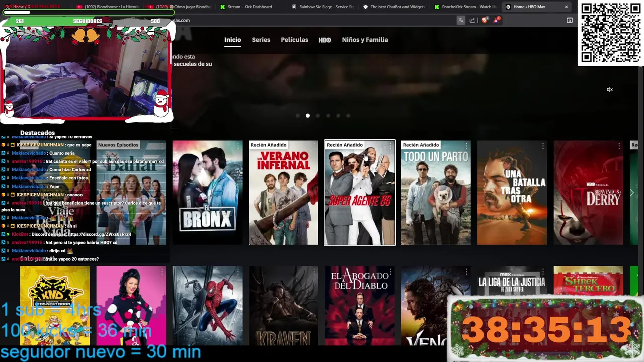Screen dimensions: 644x362
Task: Open the Shrek Tercero poster
Action: [x=589, y=282]
